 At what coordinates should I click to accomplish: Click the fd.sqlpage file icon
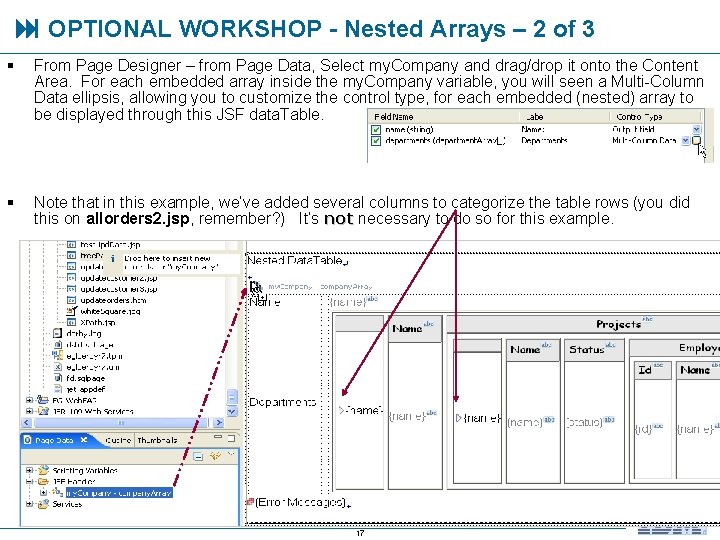pos(57,378)
